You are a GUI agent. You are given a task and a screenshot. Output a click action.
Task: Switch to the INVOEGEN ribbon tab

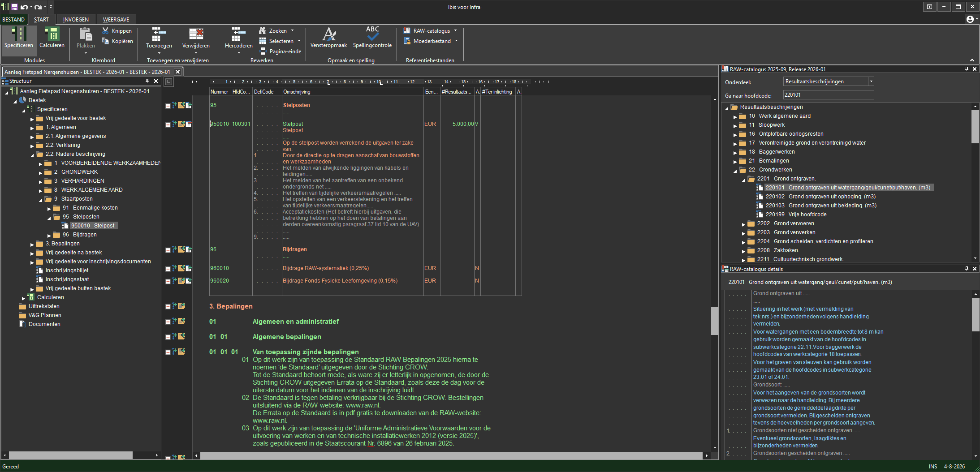76,19
